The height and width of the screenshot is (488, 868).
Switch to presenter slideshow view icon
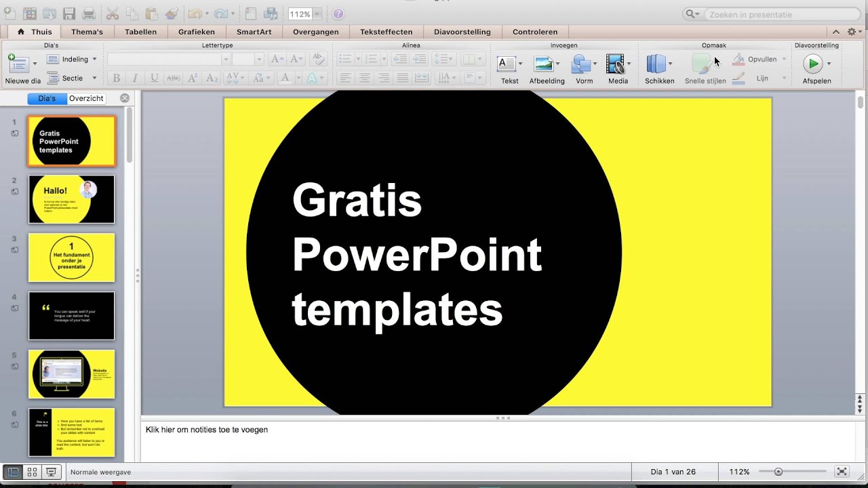click(x=51, y=472)
